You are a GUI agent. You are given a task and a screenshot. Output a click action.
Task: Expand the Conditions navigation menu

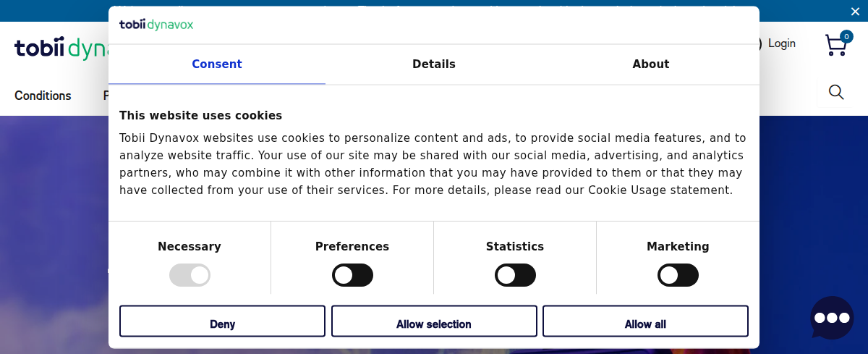[43, 96]
